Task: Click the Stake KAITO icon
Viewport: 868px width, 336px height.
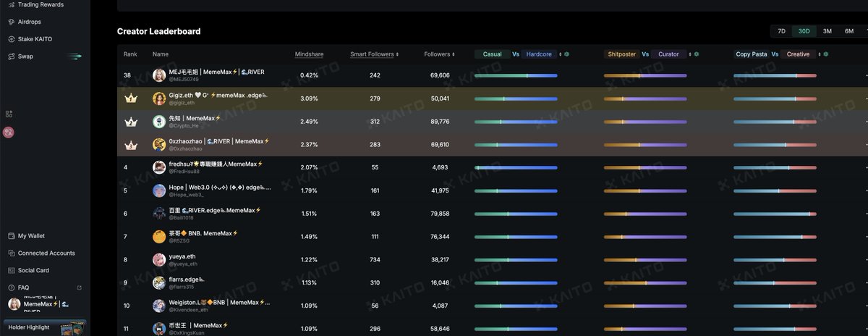Action: 11,39
